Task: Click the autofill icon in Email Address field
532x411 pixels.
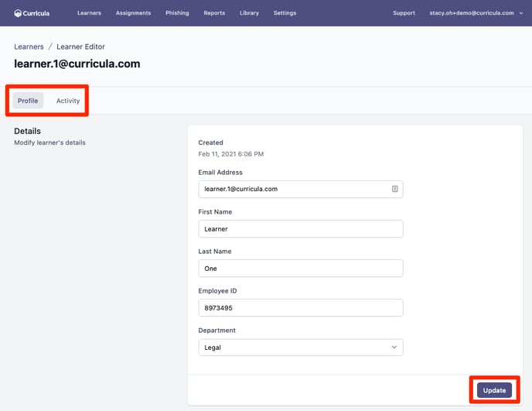Action: [394, 189]
